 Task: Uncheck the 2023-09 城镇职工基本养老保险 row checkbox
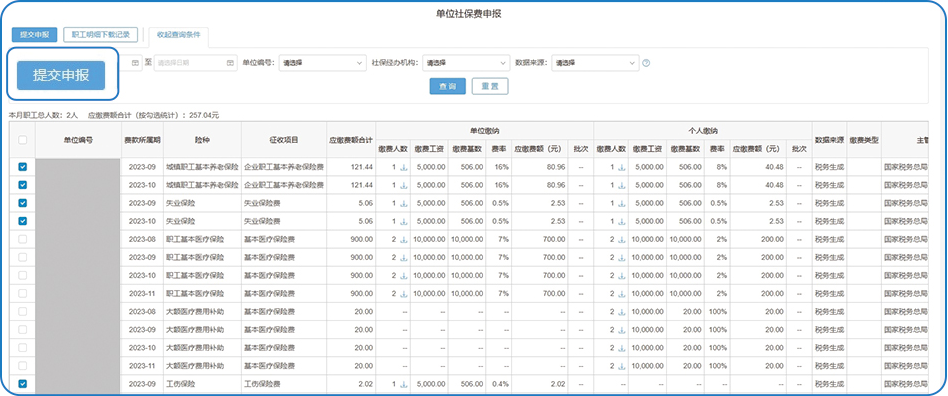23,167
